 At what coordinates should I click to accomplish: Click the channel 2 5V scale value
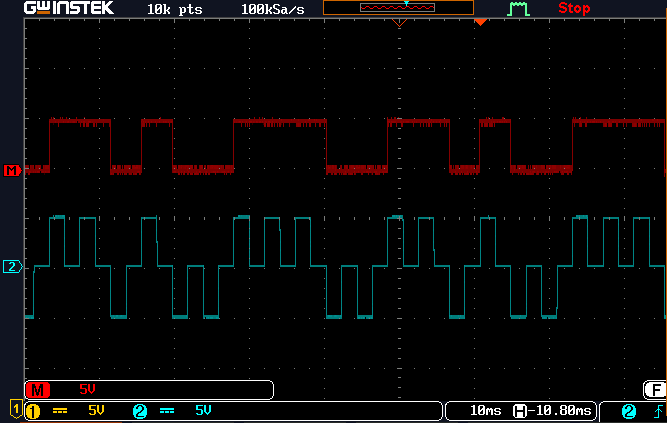point(203,410)
